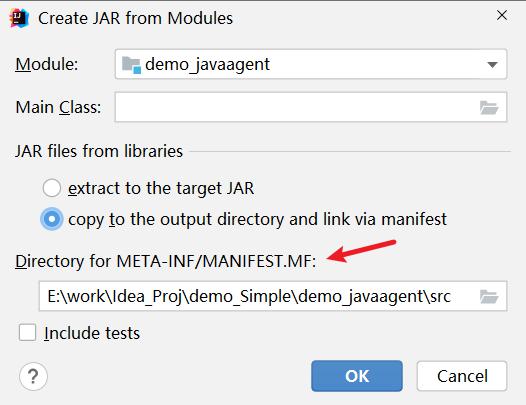Click the IntelliJ IDEA logo in title bar
This screenshot has width=526, height=405.
(x=19, y=18)
